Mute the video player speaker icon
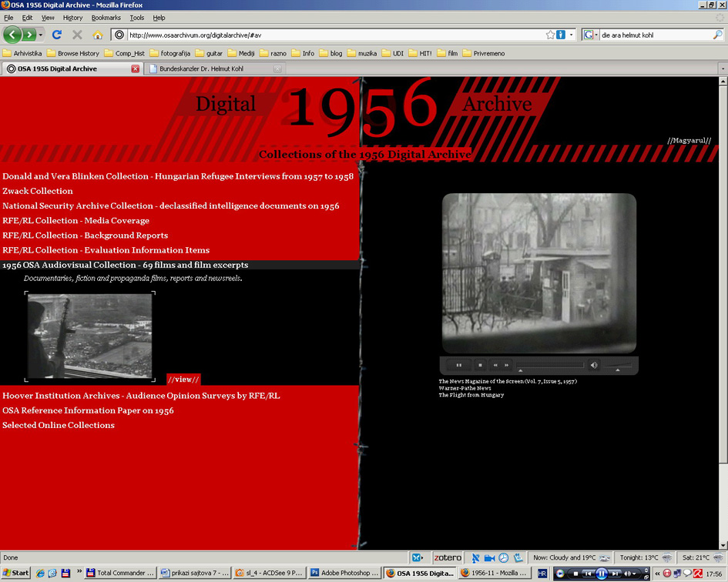This screenshot has height=582, width=728. [x=593, y=365]
